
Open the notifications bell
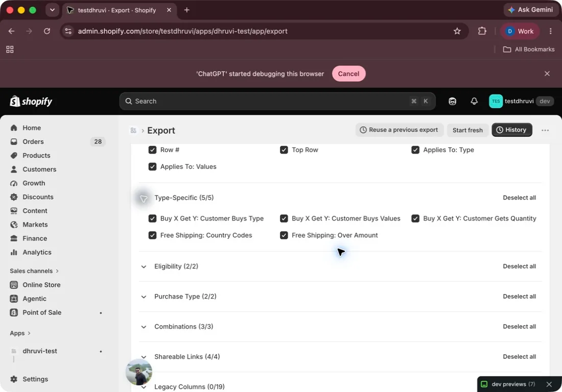coord(474,101)
